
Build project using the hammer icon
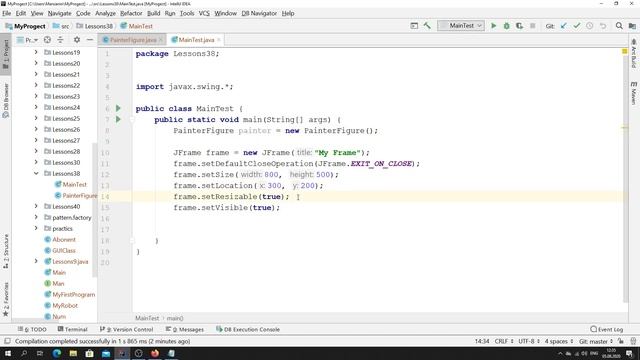coord(427,26)
